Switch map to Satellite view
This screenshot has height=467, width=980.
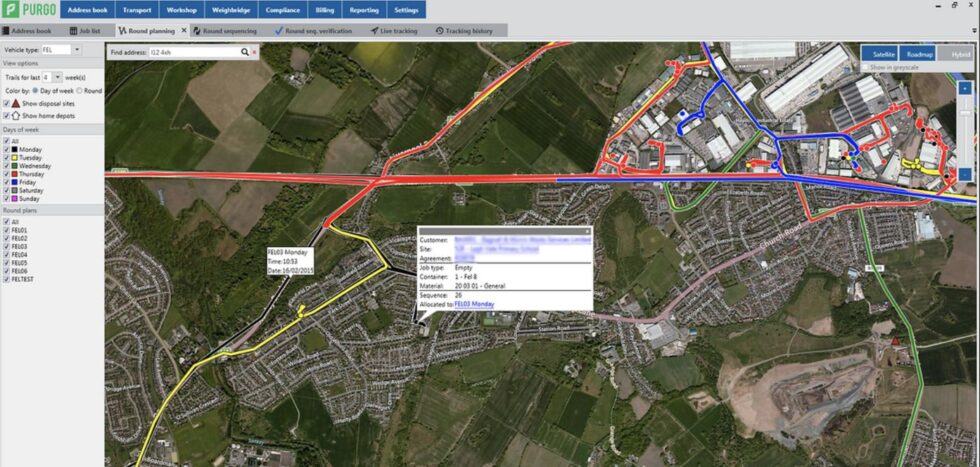click(x=880, y=54)
